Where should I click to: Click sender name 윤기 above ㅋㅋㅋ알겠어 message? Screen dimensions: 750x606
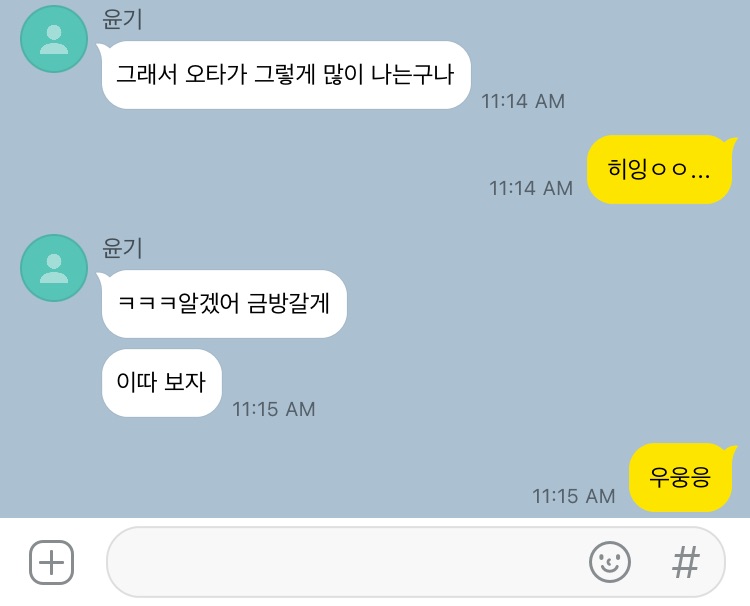pyautogui.click(x=122, y=249)
